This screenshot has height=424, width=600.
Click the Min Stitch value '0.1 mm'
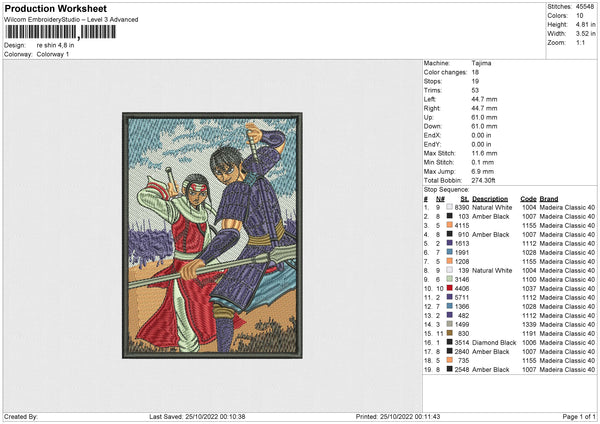pyautogui.click(x=483, y=162)
